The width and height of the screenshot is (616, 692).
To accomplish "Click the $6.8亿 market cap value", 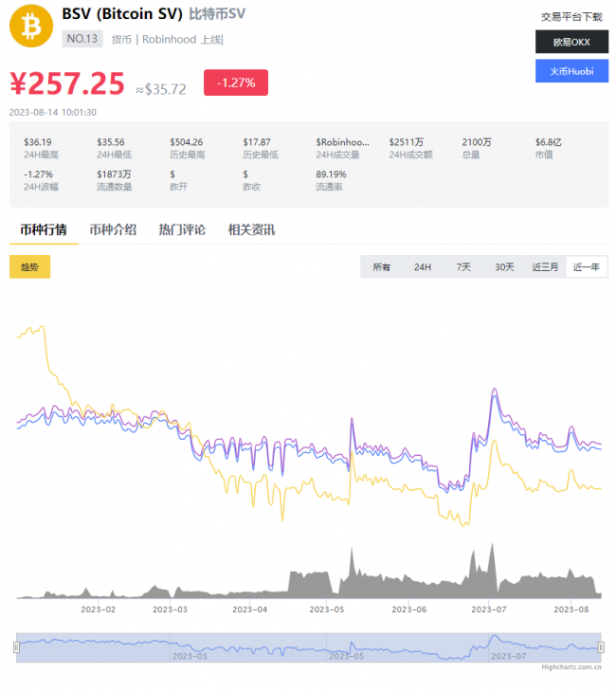I will 549,142.
